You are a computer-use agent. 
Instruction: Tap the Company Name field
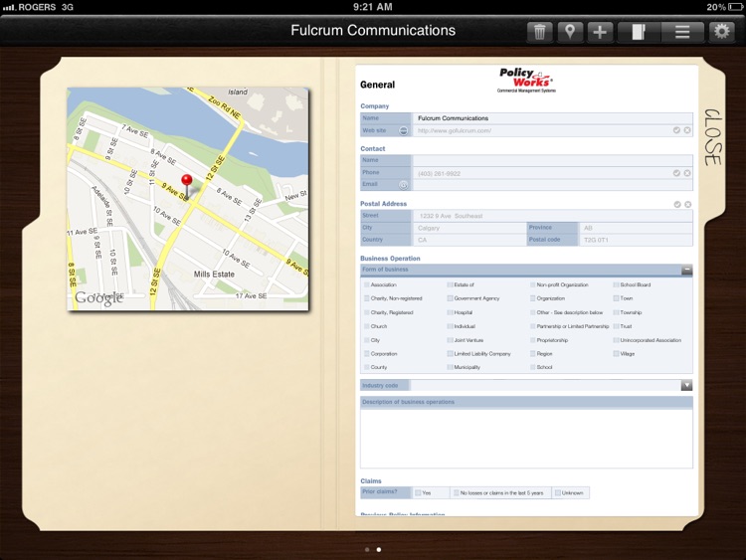coord(552,118)
